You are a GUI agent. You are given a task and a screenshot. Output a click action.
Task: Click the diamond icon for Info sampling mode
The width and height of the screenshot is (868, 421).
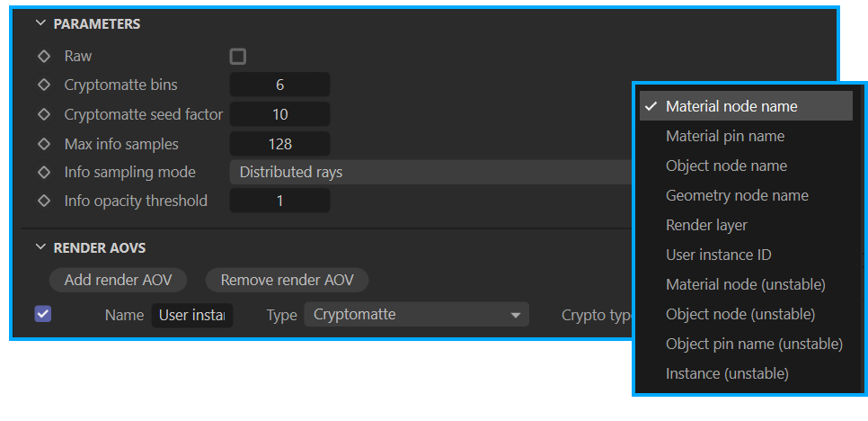coord(43,173)
